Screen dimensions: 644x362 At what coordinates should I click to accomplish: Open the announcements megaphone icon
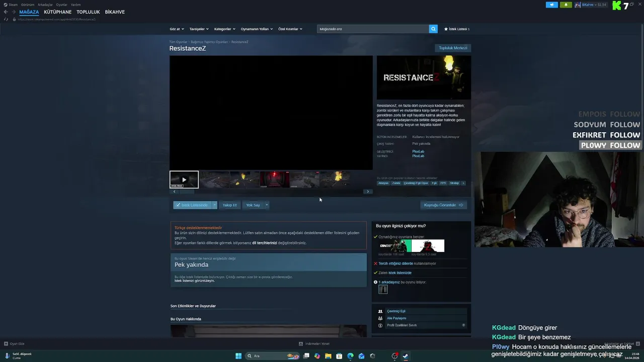551,5
